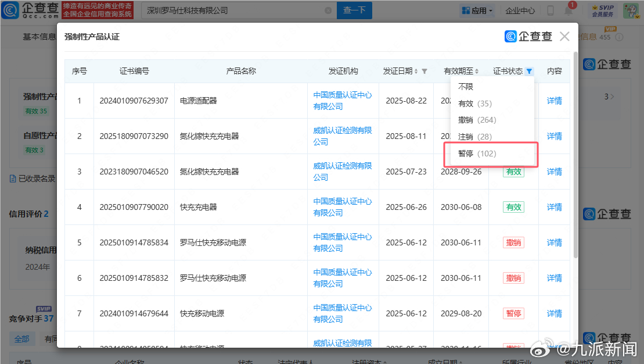
Task: Click the 撤销 status tag in row 5
Action: coord(513,242)
